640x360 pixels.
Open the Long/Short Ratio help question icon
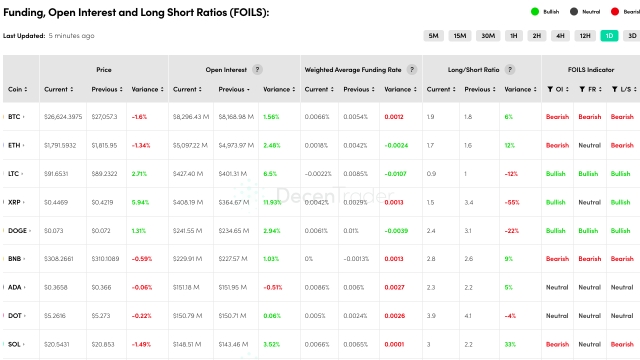(509, 70)
